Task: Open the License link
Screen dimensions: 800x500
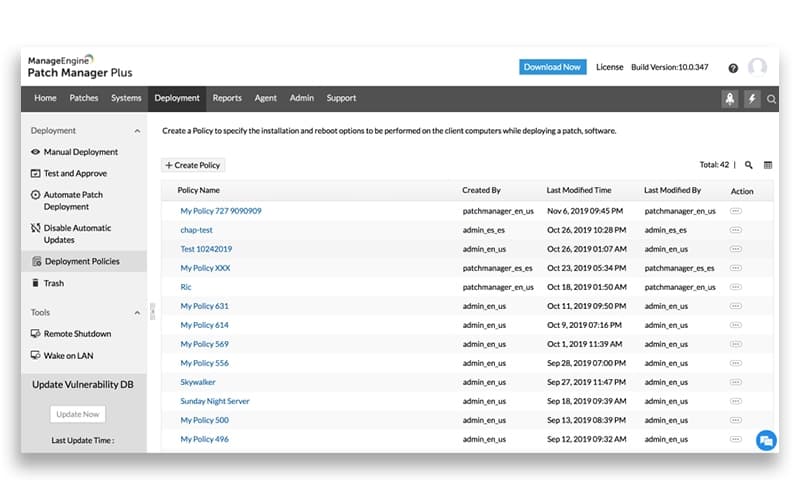Action: [610, 67]
